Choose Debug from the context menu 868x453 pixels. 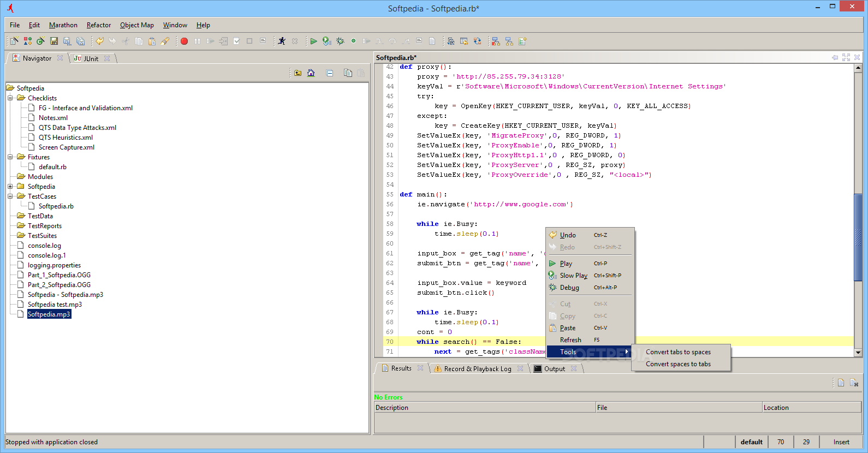(590, 288)
